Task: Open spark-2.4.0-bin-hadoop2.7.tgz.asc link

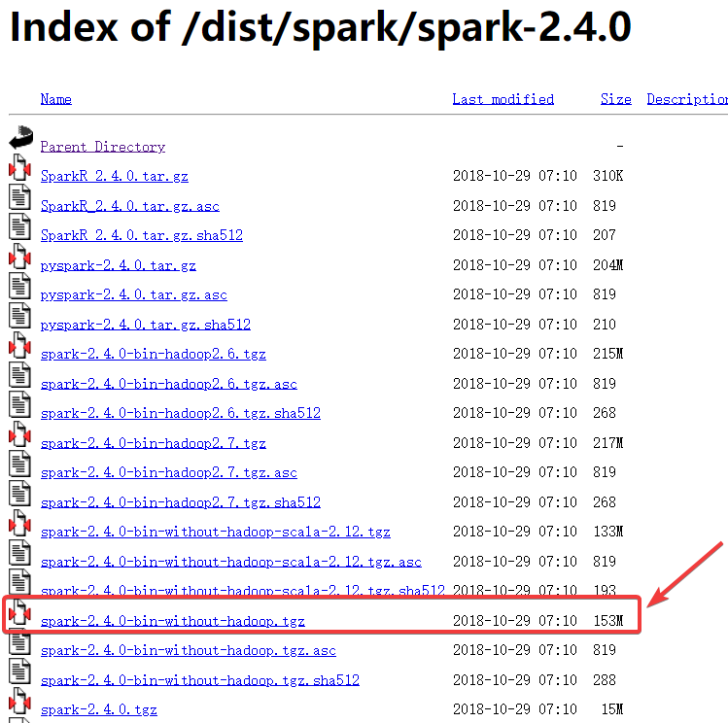Action: point(169,473)
